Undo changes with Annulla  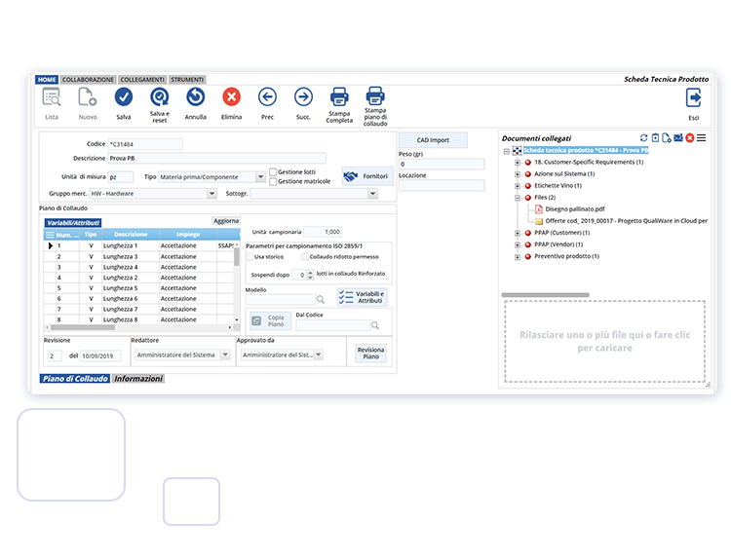[195, 97]
